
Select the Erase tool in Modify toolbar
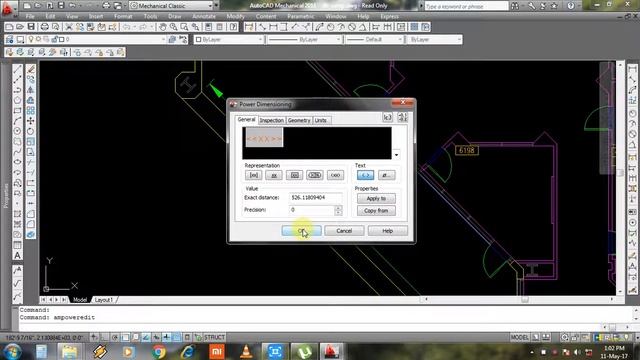[31, 69]
